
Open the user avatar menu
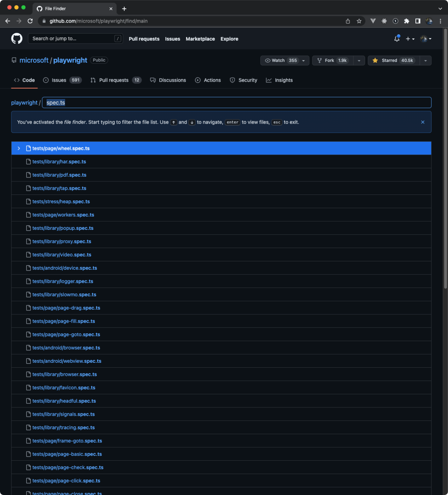(x=426, y=39)
